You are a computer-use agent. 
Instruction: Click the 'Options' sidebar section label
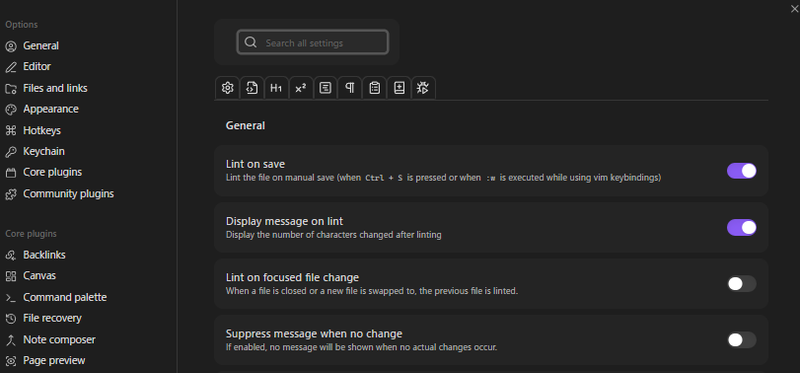[21, 24]
